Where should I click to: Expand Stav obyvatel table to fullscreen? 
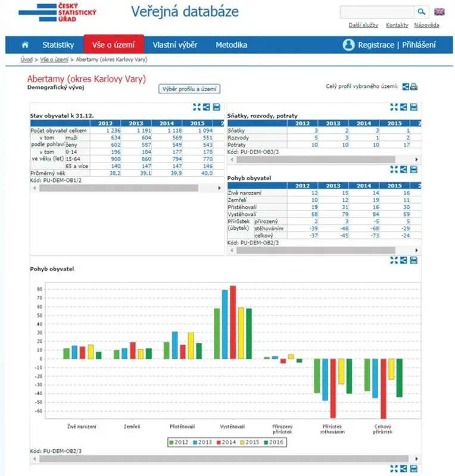pyautogui.click(x=197, y=107)
